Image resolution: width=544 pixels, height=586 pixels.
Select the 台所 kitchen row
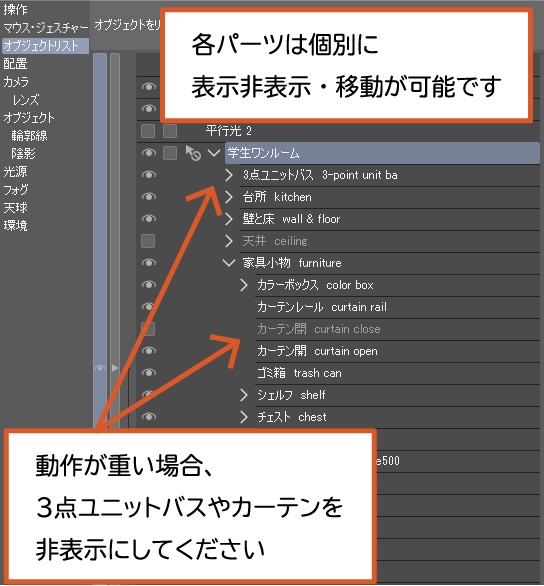point(390,197)
